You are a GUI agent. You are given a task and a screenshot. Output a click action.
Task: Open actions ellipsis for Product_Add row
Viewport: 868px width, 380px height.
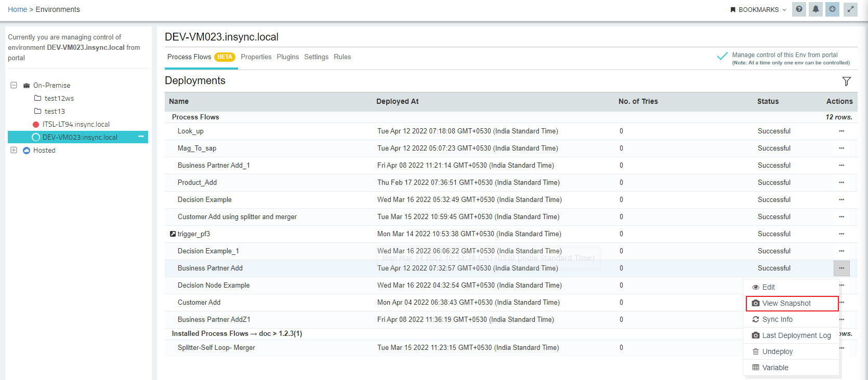click(x=841, y=183)
